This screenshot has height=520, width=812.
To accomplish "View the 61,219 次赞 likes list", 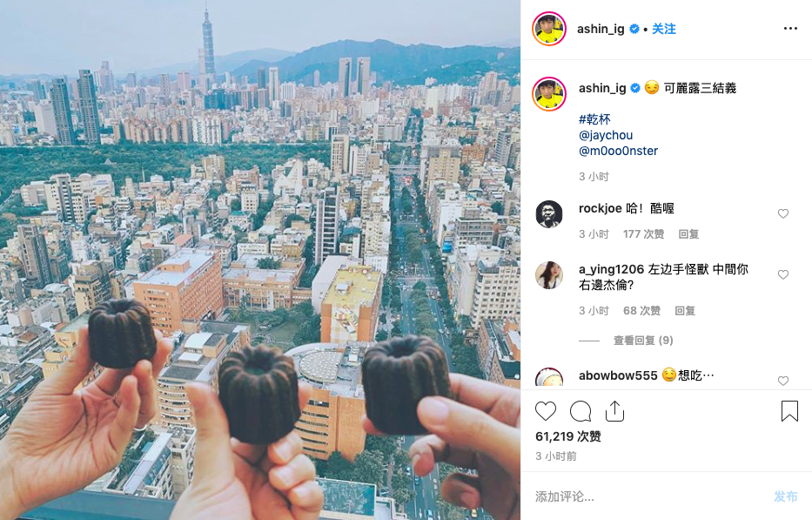I will click(568, 436).
